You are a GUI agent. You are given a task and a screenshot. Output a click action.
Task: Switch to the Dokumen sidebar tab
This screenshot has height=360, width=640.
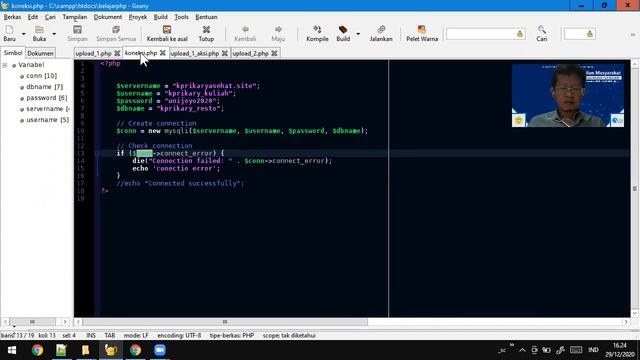[x=40, y=53]
